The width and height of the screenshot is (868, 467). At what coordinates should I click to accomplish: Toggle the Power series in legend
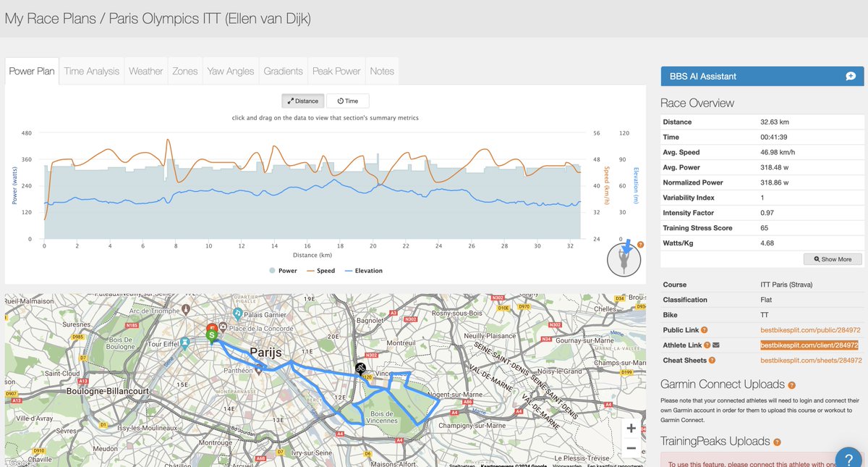coord(283,271)
